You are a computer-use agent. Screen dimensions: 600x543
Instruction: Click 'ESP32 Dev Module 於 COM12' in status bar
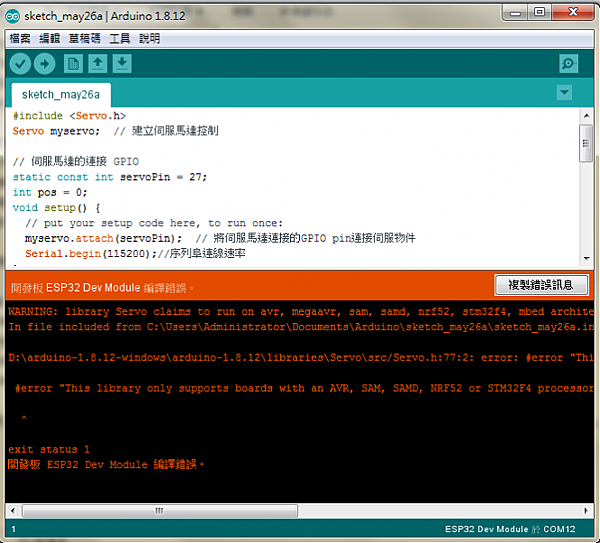510,529
